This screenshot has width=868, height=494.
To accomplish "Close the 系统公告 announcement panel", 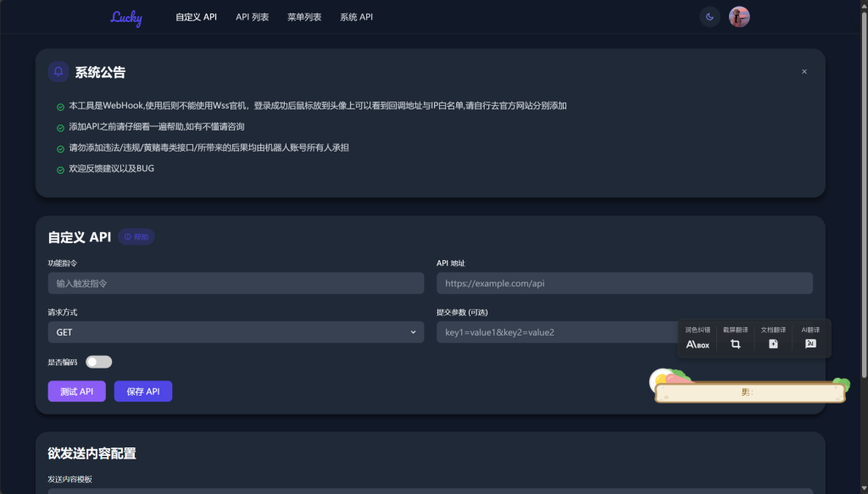I will 804,71.
